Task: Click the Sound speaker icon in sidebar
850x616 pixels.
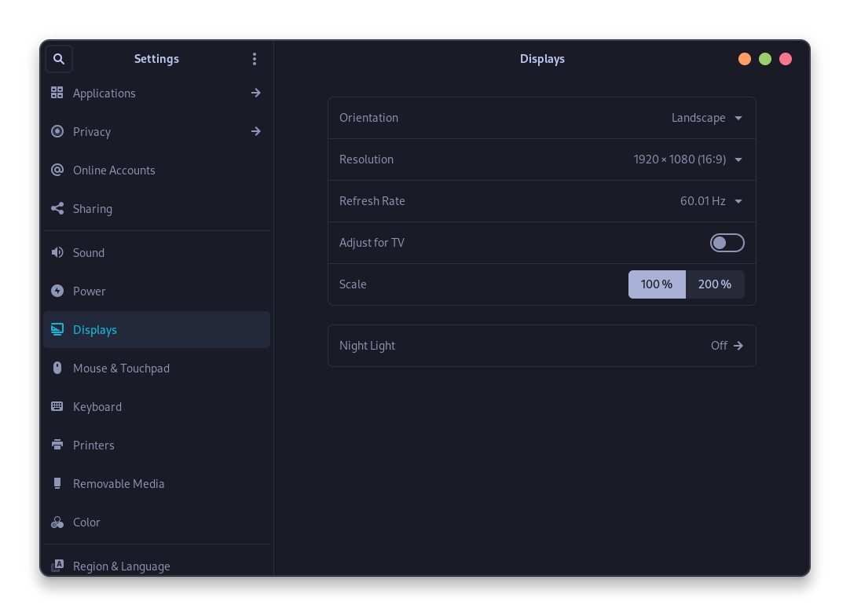Action: [x=57, y=252]
